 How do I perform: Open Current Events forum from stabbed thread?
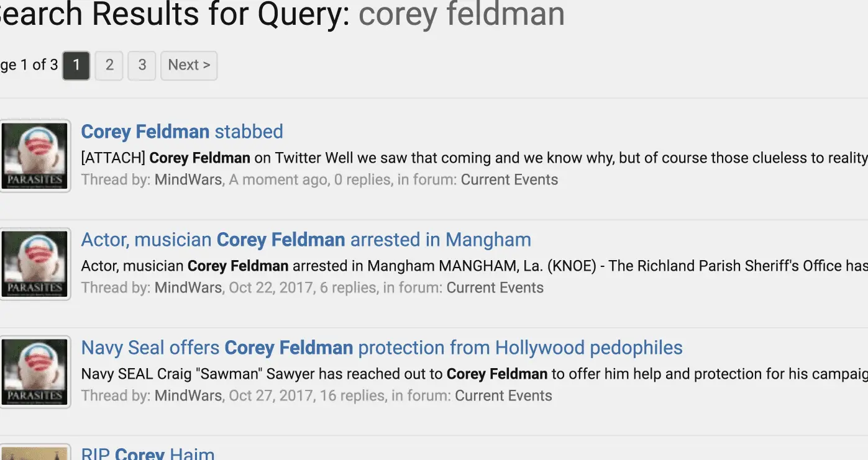[509, 180]
